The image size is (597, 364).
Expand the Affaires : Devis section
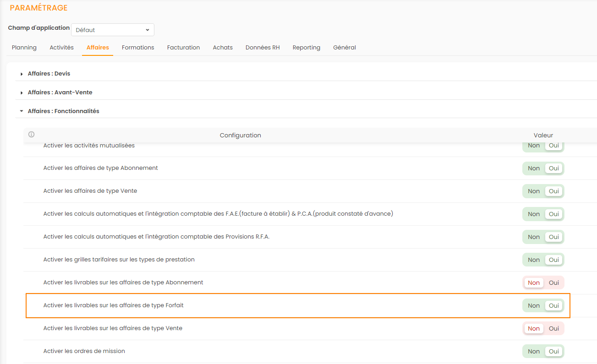pos(49,74)
